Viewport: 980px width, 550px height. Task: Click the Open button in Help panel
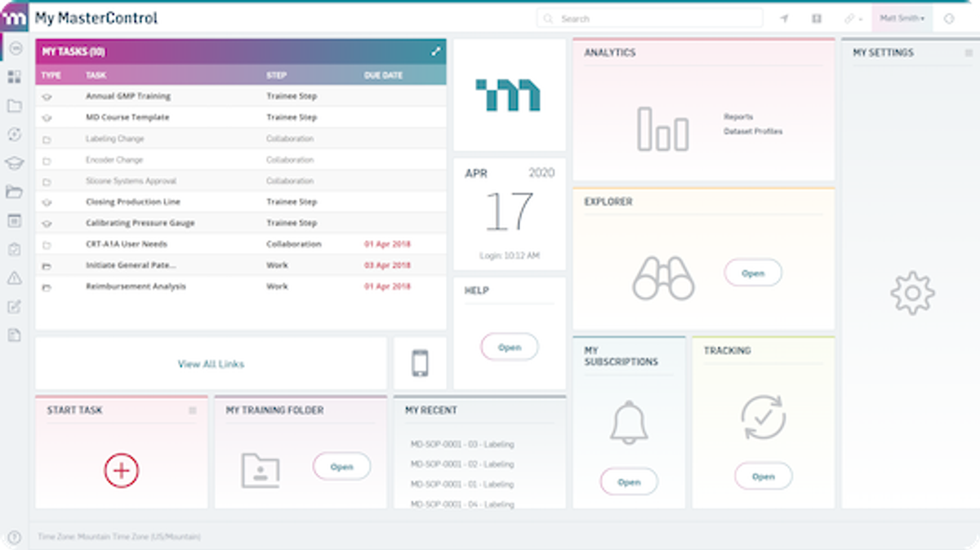510,347
